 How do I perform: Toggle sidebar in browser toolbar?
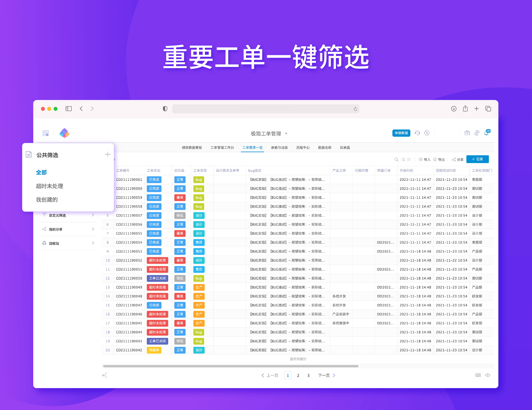[69, 109]
